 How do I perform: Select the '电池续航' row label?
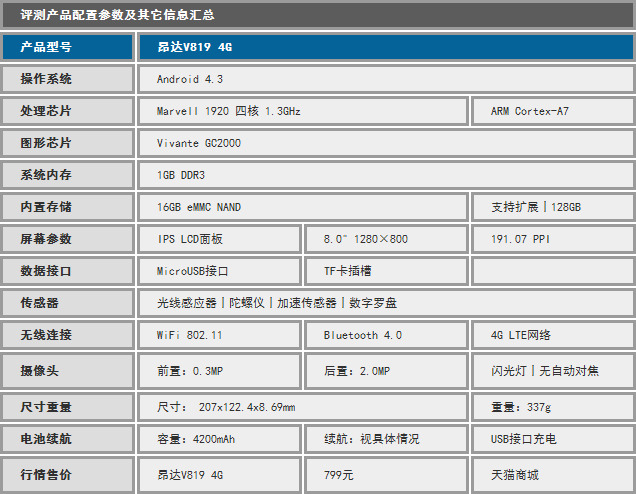click(x=68, y=439)
